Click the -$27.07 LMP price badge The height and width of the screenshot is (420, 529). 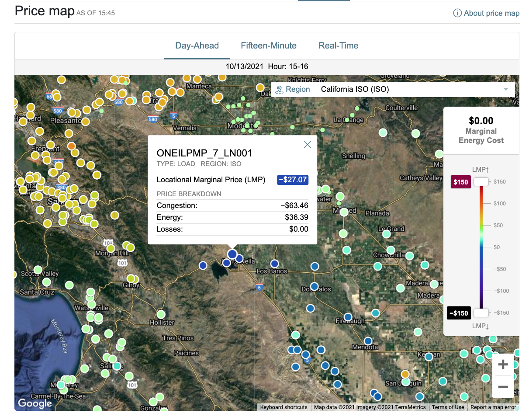(x=293, y=180)
